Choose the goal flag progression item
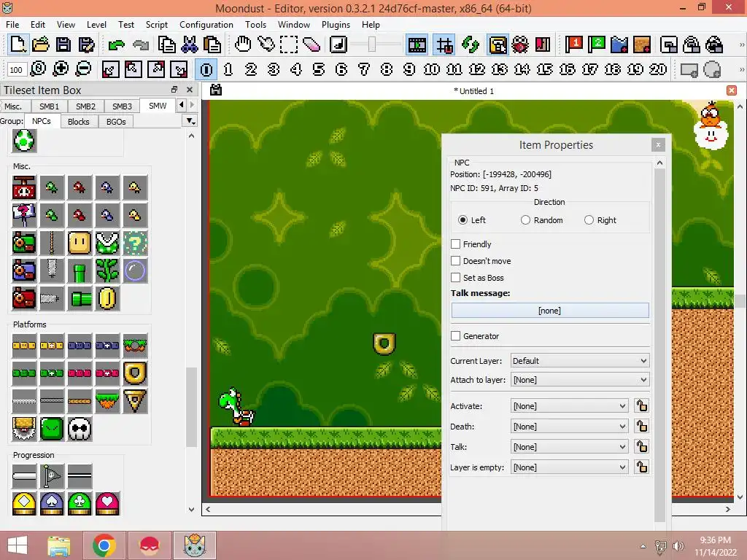Image resolution: width=747 pixels, height=560 pixels. click(x=52, y=475)
